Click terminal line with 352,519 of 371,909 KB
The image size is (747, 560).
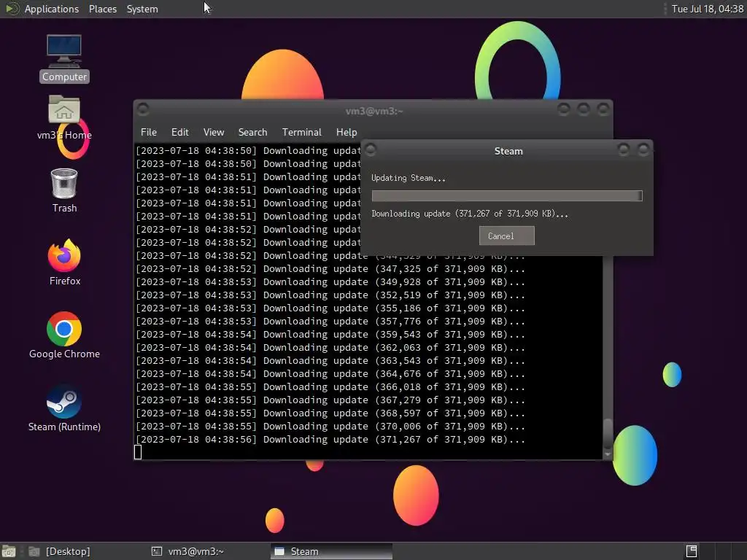point(330,295)
